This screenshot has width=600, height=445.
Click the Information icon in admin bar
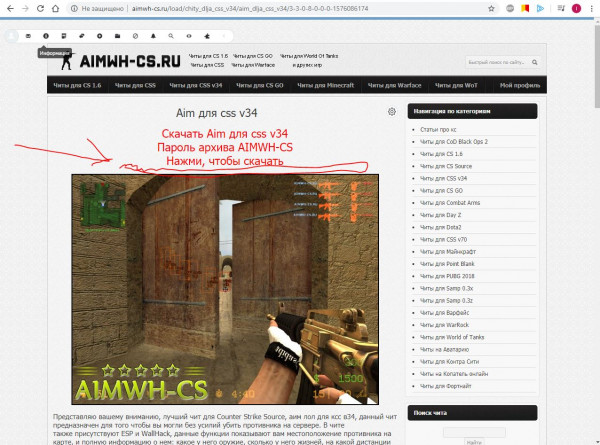tap(46, 36)
